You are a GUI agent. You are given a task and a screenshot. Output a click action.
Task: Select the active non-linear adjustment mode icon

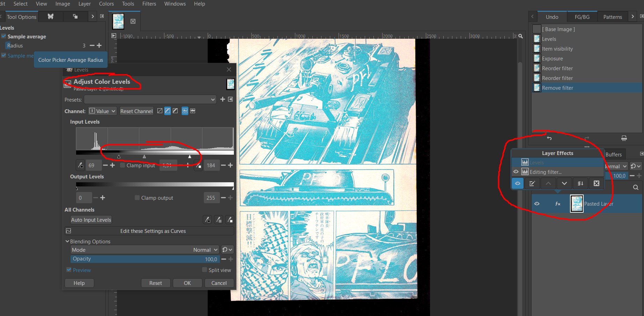point(168,111)
